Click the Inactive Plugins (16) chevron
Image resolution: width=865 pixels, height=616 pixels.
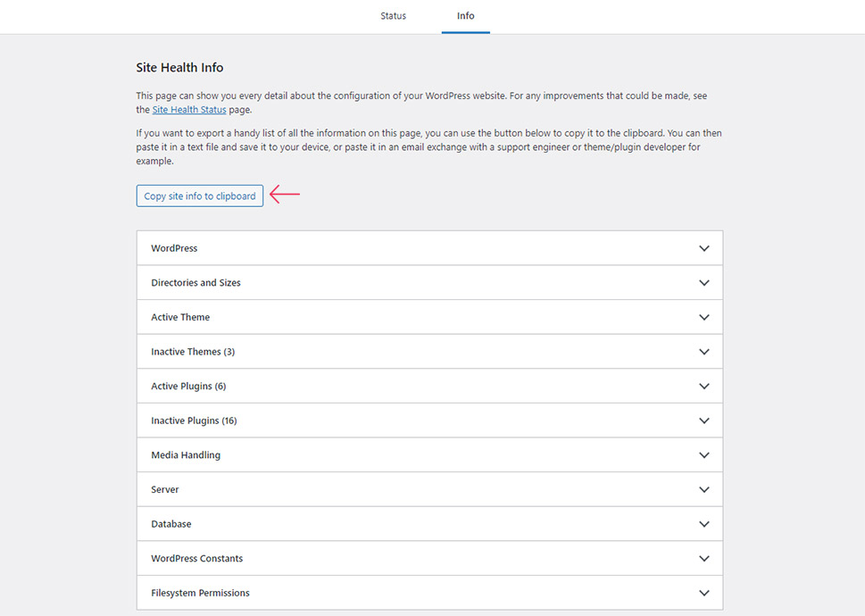704,420
